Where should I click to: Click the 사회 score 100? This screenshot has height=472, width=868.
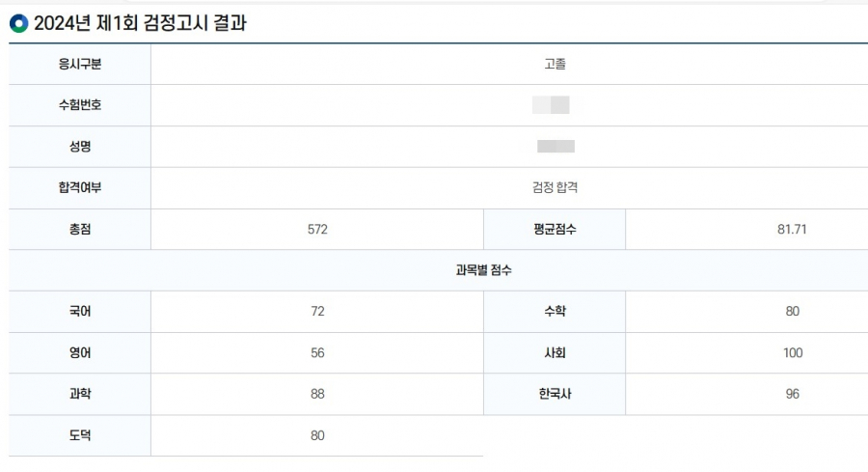click(792, 352)
